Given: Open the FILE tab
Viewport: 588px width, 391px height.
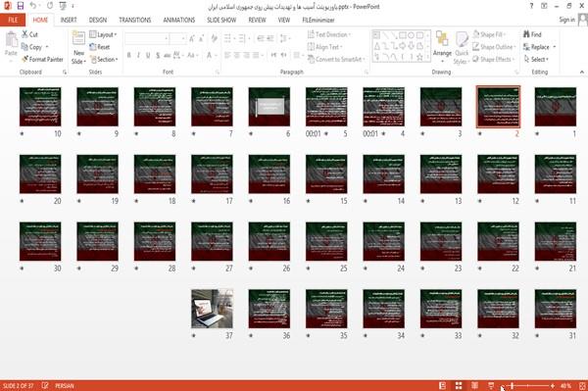Looking at the screenshot, I should click(x=13, y=20).
